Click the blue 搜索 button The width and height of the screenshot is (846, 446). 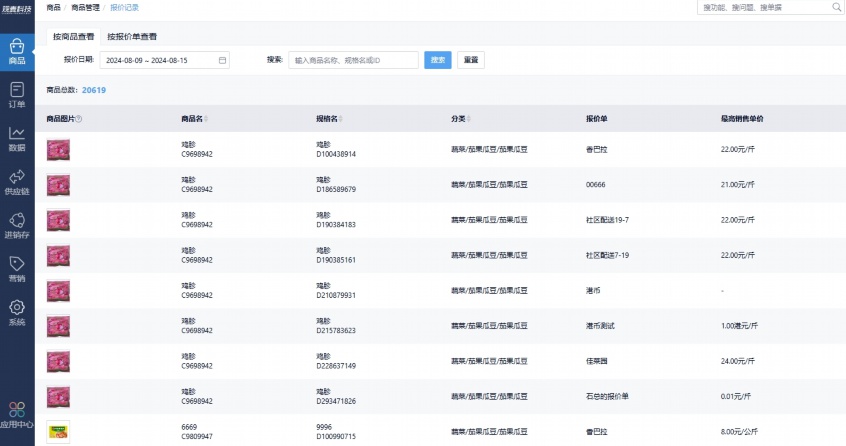[x=438, y=60]
